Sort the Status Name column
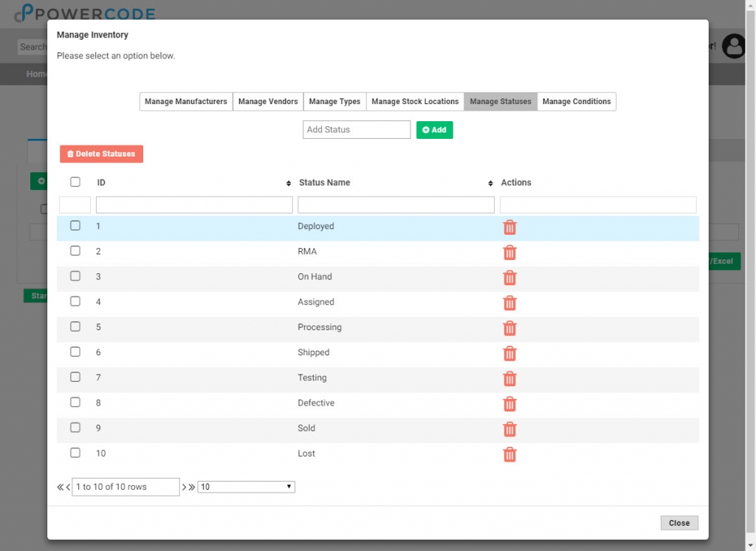Screen dimensions: 756x551 [489, 182]
